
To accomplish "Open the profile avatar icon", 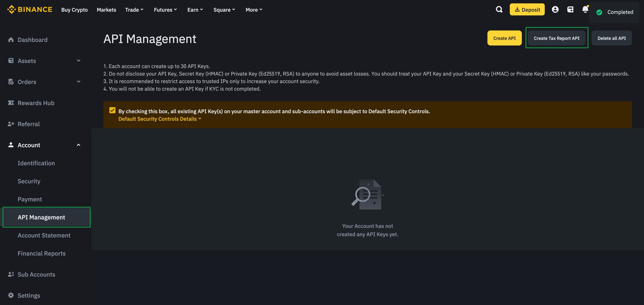I will tap(555, 10).
